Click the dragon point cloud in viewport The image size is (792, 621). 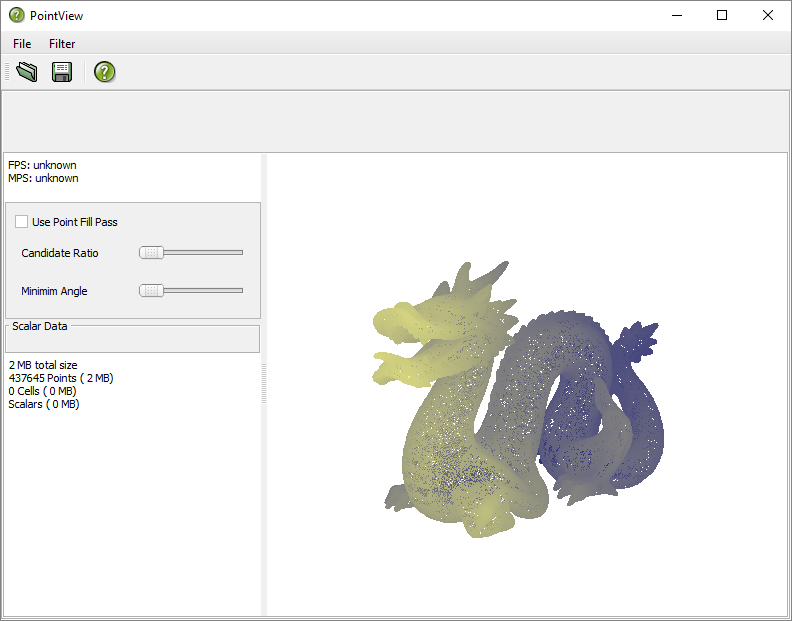pos(517,399)
